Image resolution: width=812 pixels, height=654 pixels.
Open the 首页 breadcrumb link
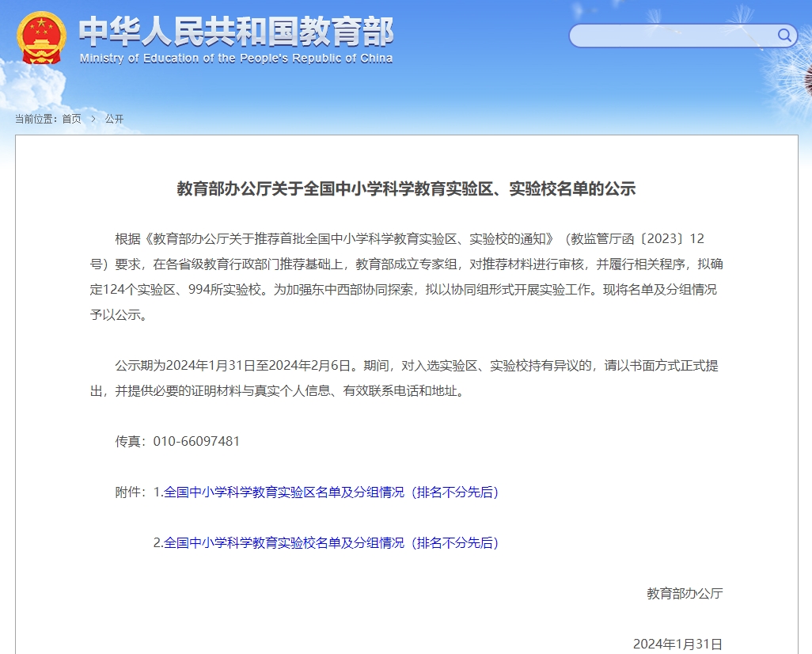(x=71, y=119)
